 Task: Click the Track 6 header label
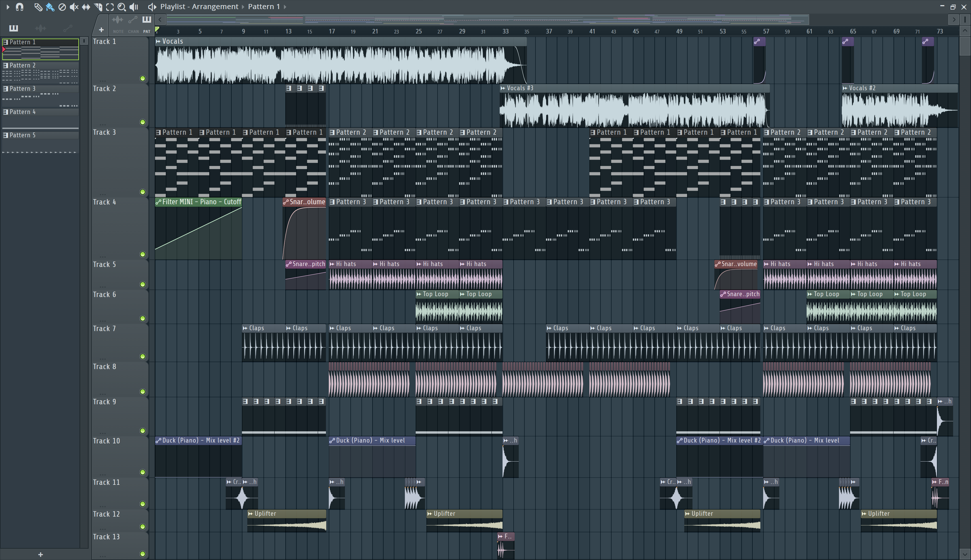click(104, 295)
